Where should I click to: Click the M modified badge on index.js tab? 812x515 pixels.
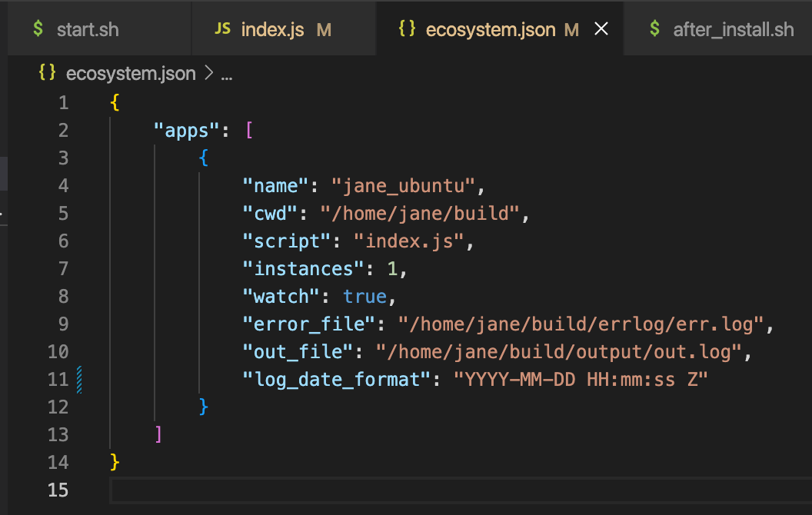pos(324,30)
